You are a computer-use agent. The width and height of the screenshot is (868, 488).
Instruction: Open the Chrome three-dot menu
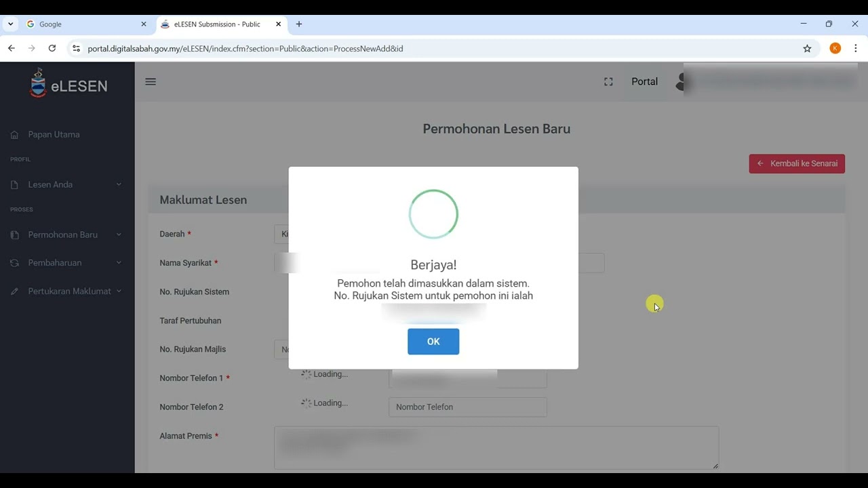pos(856,48)
